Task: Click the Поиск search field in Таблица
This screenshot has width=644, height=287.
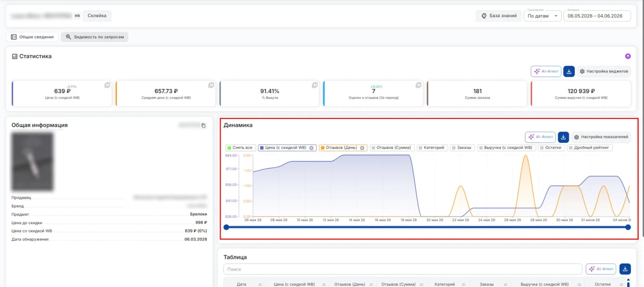Action: tap(403, 269)
